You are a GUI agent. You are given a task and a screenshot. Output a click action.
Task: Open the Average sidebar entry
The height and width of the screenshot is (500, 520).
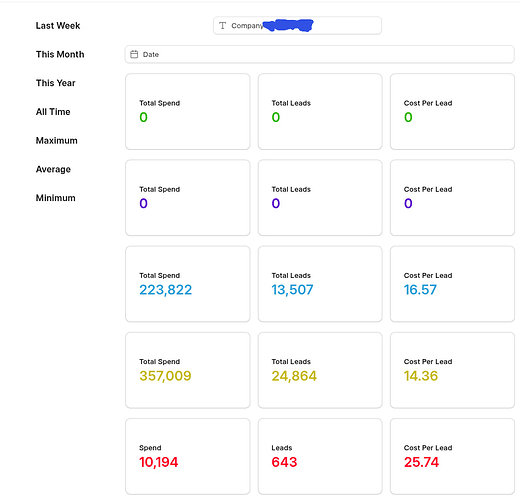click(53, 169)
